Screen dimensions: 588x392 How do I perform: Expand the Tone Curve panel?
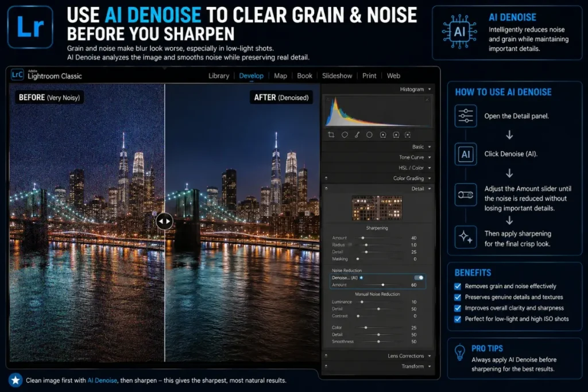pyautogui.click(x=430, y=157)
